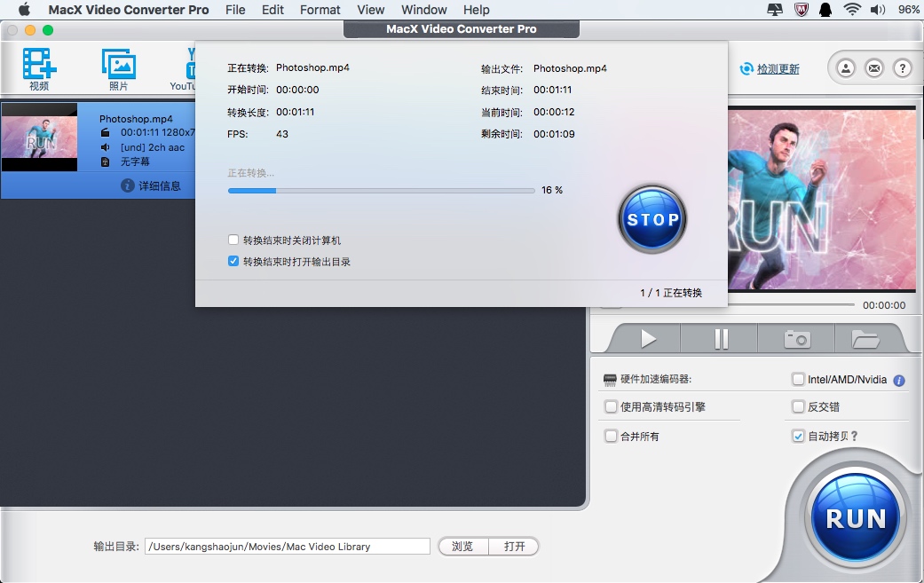Viewport: 924px width, 583px height.
Task: Click the 详细信息 details label
Action: [x=160, y=185]
